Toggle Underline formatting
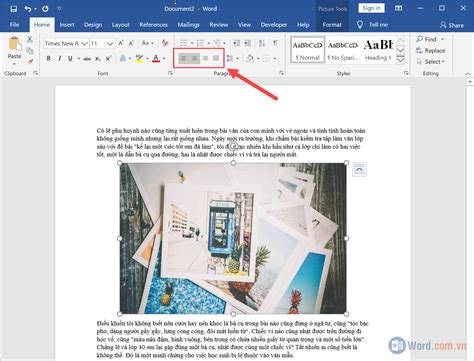This screenshot has width=474, height=361. [70, 58]
